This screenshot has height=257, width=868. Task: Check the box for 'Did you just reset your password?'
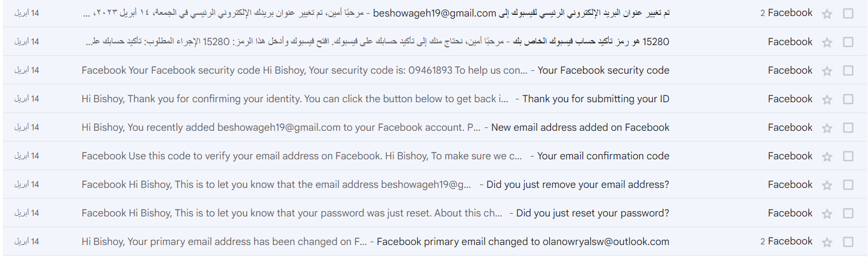848,213
